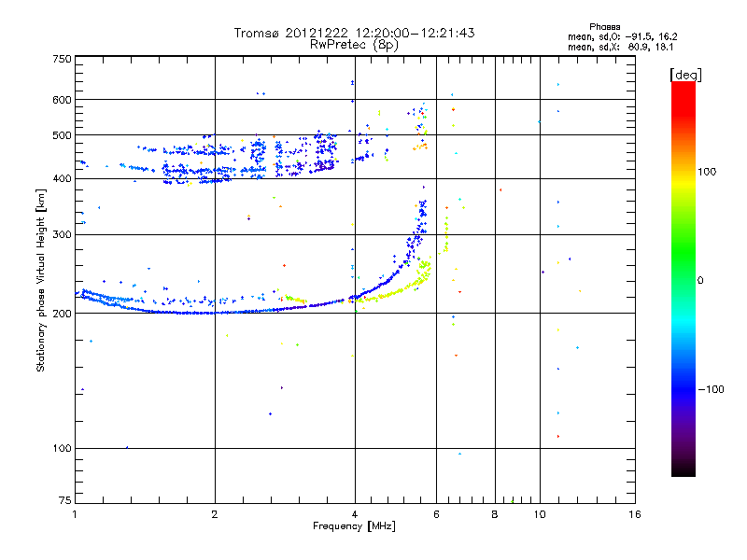Click the y-axis '100' tick label
The image size is (747, 560).
[62, 448]
